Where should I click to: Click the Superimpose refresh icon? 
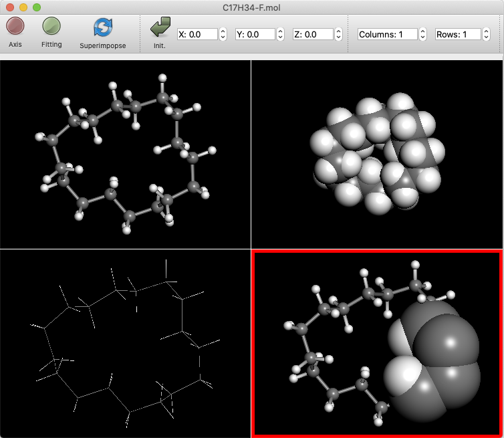[x=103, y=27]
